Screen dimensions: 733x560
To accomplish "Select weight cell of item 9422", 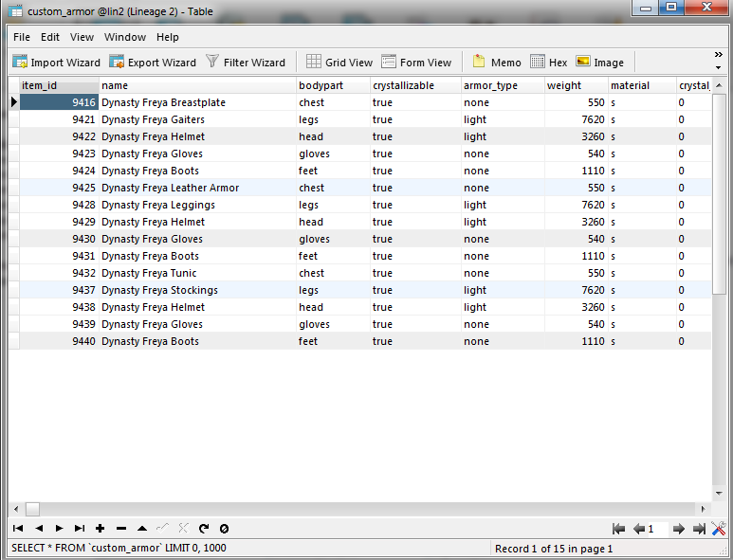I will click(x=577, y=136).
